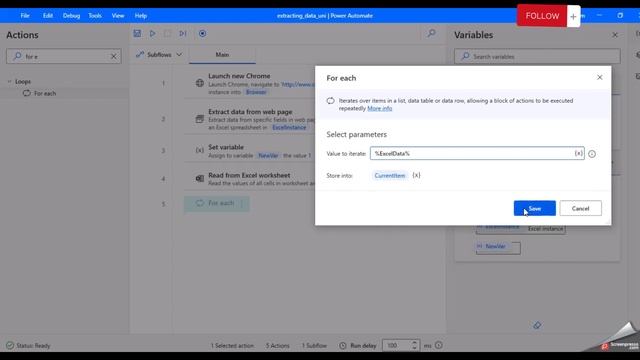Click the '1 Subflow' status text
Image resolution: width=640 pixels, height=360 pixels.
click(314, 346)
